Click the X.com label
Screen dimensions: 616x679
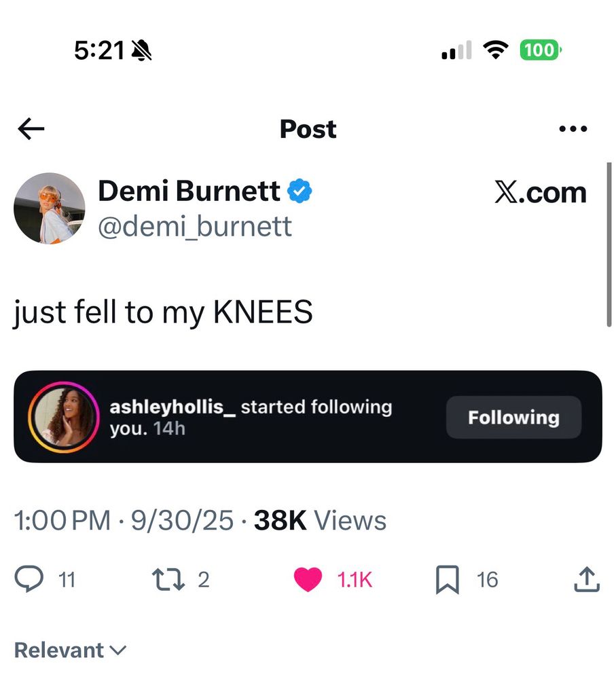coord(540,193)
